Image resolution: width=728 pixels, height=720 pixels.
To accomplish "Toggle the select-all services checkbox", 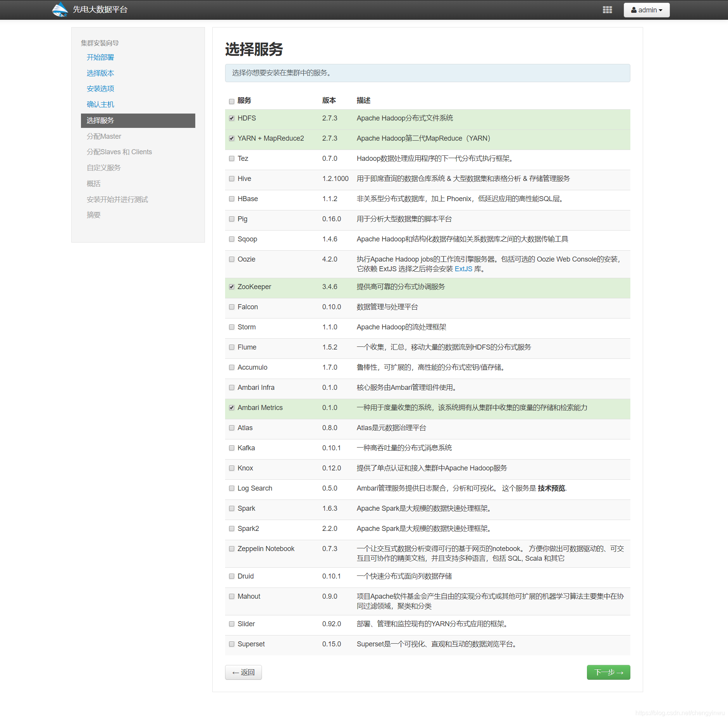I will tap(232, 101).
